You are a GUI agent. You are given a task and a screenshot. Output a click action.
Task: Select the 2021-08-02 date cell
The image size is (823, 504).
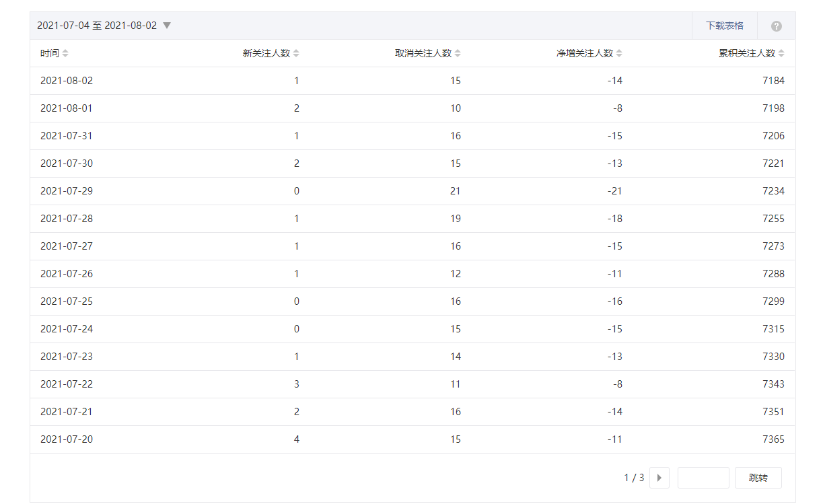[x=67, y=81]
